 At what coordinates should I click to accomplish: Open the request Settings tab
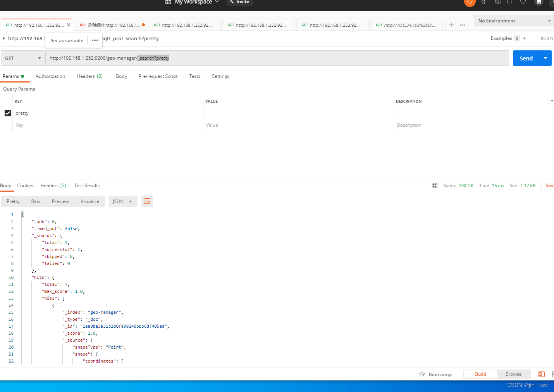(220, 76)
